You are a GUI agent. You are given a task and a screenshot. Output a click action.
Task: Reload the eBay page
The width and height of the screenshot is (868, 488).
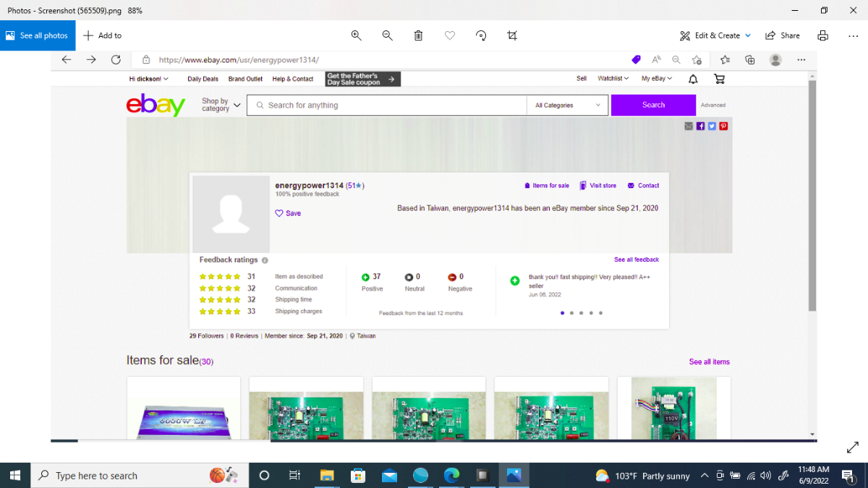click(116, 60)
